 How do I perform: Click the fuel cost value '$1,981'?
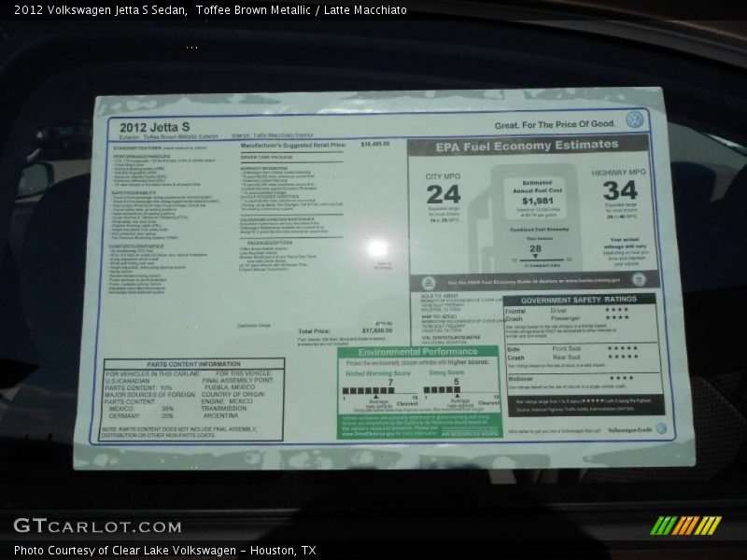coord(538,201)
